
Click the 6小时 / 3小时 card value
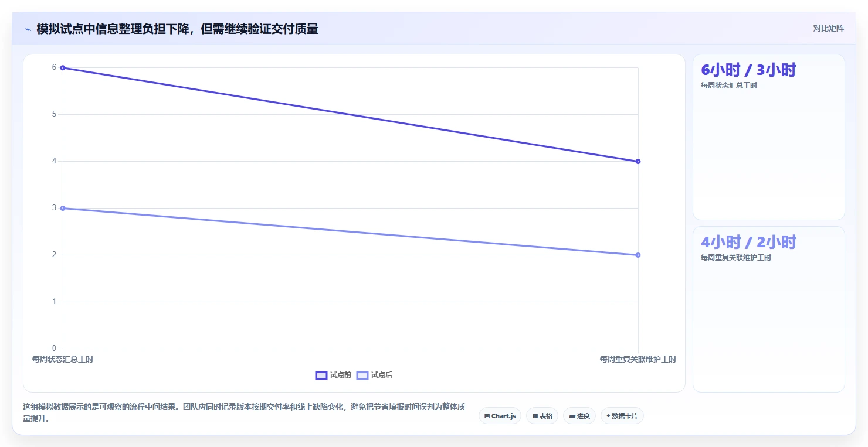point(748,70)
